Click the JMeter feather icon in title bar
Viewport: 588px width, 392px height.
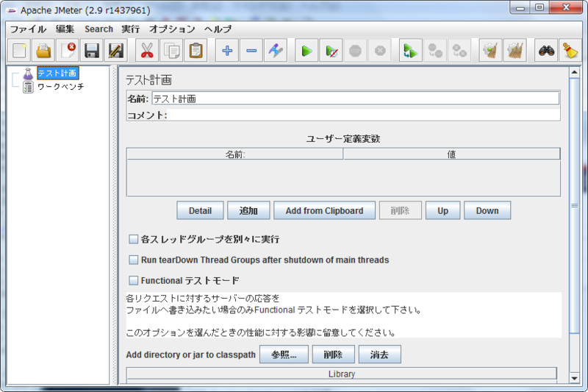coord(12,11)
